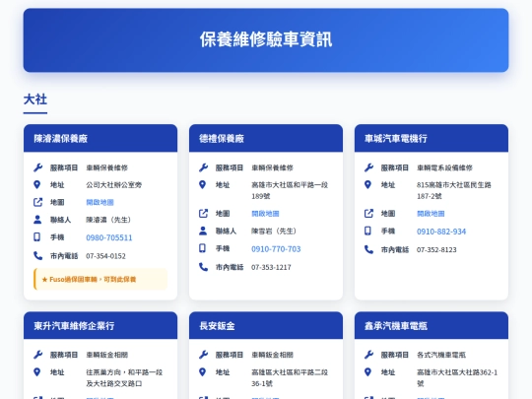Click the location pin icon in 鑫承汽機車電瓶 card
532x399 pixels.
click(367, 371)
